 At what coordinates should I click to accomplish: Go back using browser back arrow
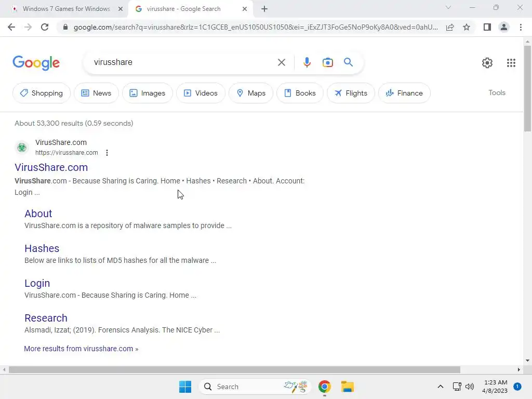pyautogui.click(x=11, y=27)
